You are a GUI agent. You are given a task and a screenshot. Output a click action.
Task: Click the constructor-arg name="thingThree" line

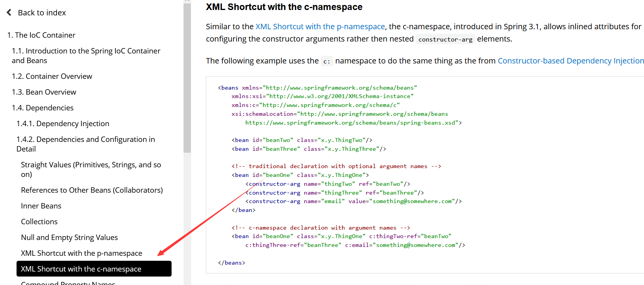point(335,193)
